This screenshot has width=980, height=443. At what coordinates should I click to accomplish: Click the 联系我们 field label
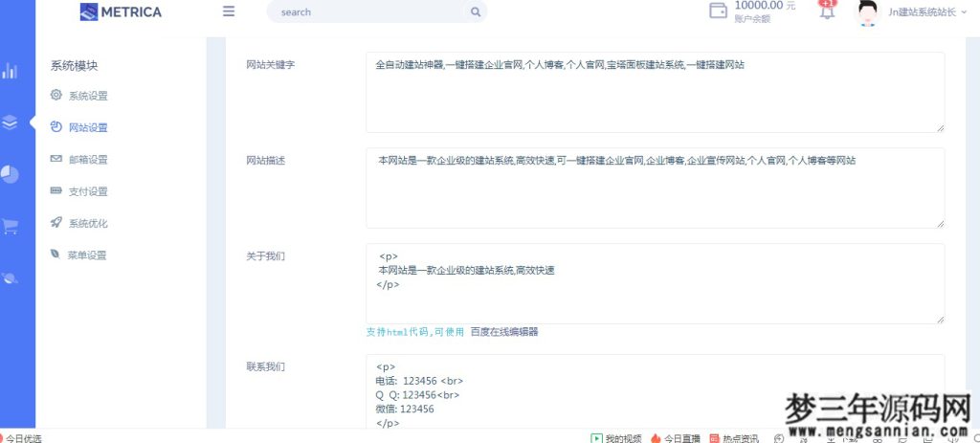coord(266,366)
